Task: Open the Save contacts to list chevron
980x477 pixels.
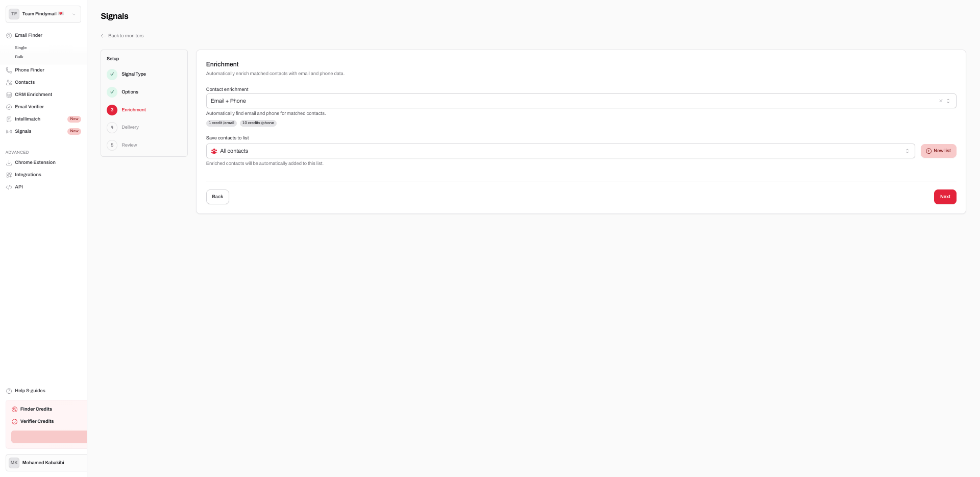Action: pyautogui.click(x=907, y=151)
